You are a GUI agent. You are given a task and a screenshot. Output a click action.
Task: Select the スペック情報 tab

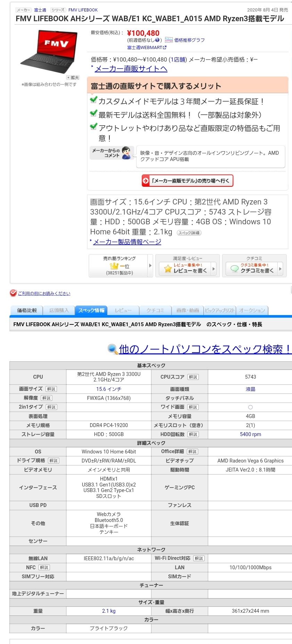(91, 310)
